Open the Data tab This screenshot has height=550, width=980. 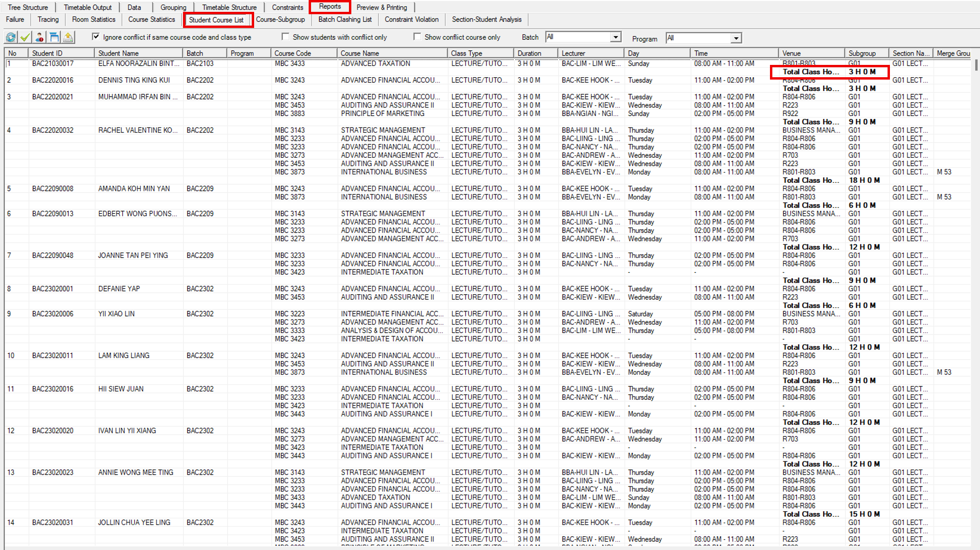[x=134, y=7]
